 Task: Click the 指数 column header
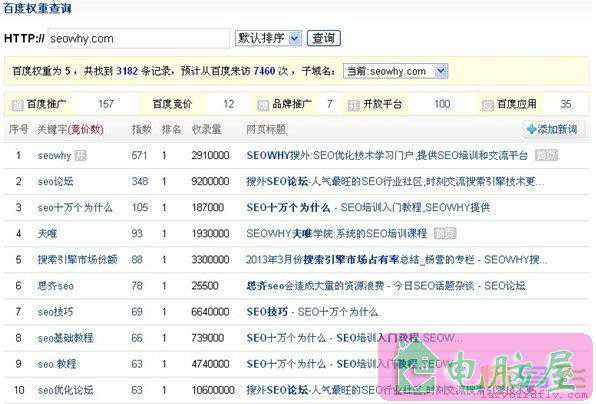(x=141, y=129)
